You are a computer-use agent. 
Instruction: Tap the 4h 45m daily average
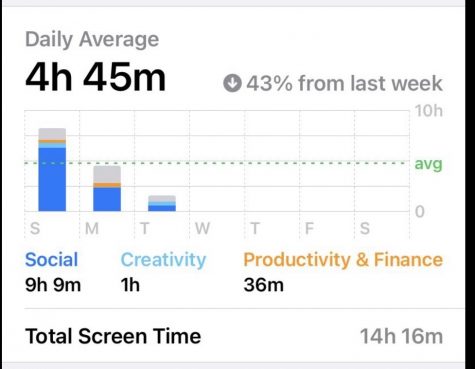[95, 78]
